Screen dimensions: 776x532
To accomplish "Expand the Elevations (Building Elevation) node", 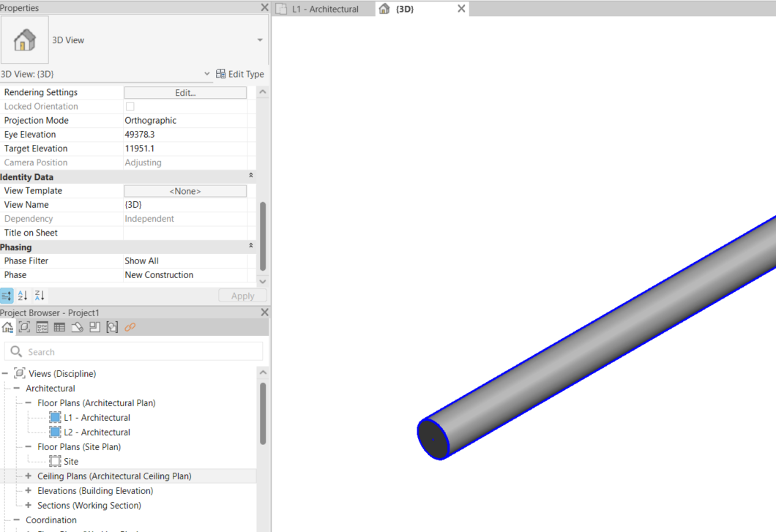I will [29, 491].
